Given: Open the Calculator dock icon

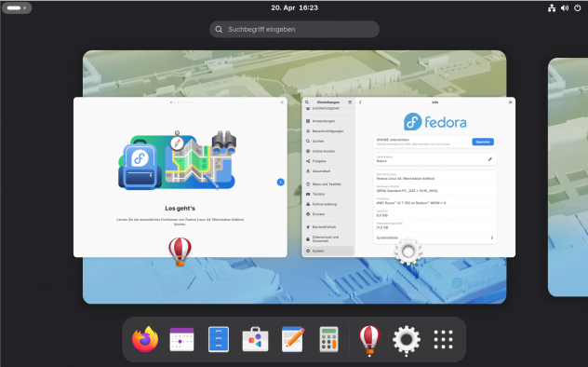Looking at the screenshot, I should pyautogui.click(x=328, y=339).
